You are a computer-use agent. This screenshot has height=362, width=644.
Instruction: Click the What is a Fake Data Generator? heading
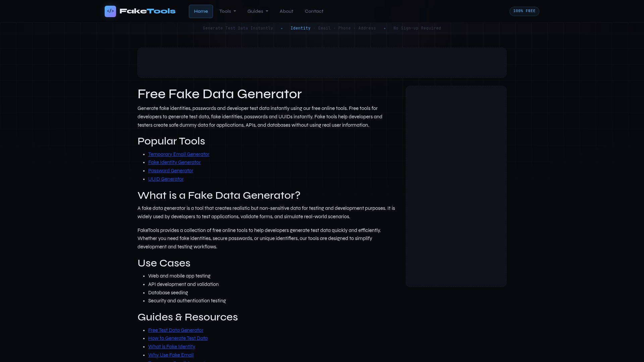[x=219, y=195]
